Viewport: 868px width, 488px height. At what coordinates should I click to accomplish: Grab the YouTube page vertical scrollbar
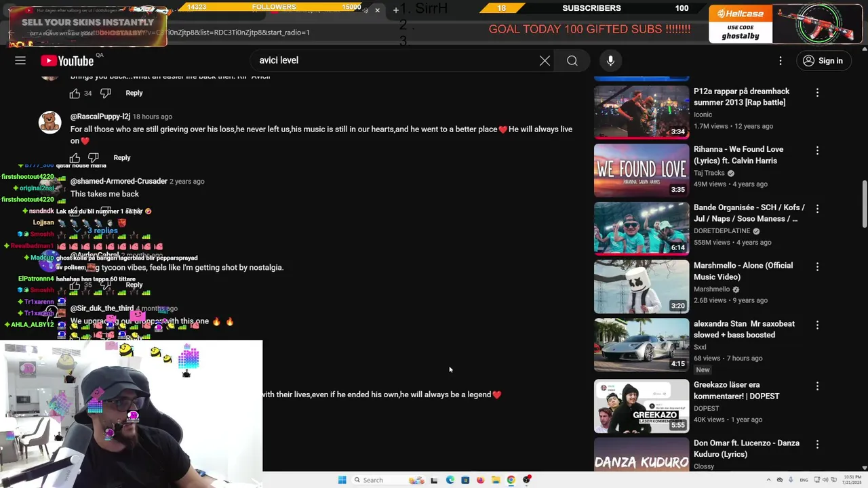tap(864, 203)
